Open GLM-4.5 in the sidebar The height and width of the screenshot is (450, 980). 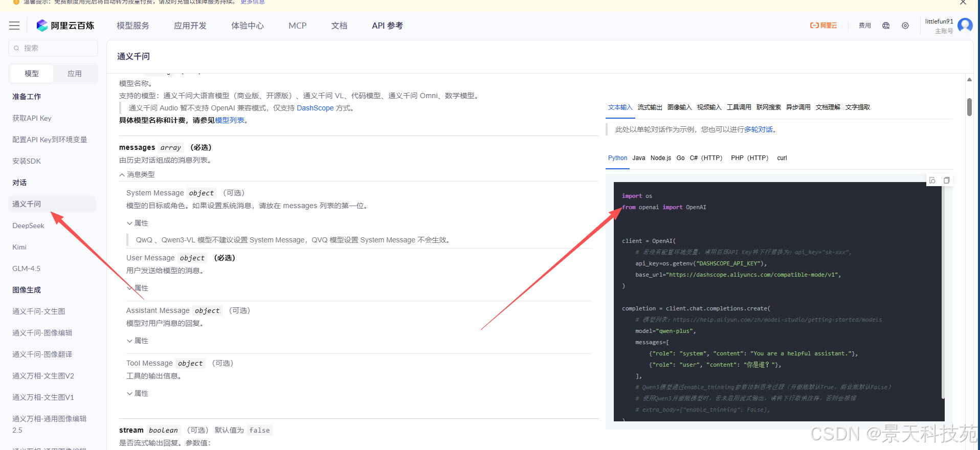click(x=26, y=268)
